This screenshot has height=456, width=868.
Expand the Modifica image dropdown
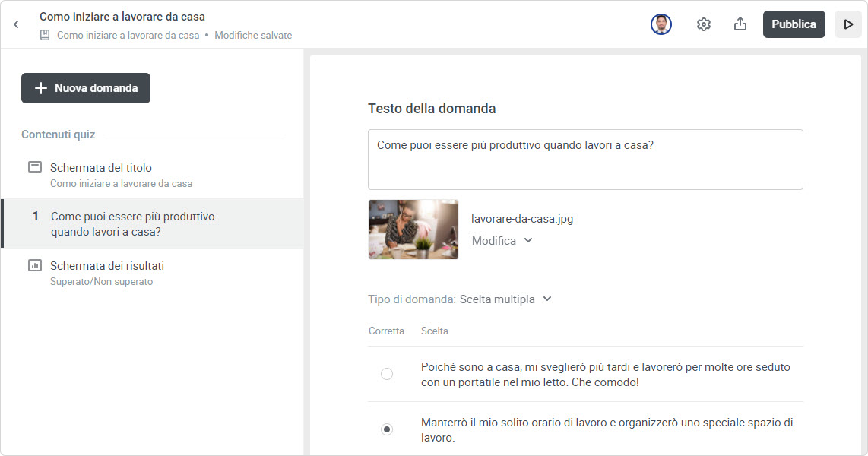502,240
